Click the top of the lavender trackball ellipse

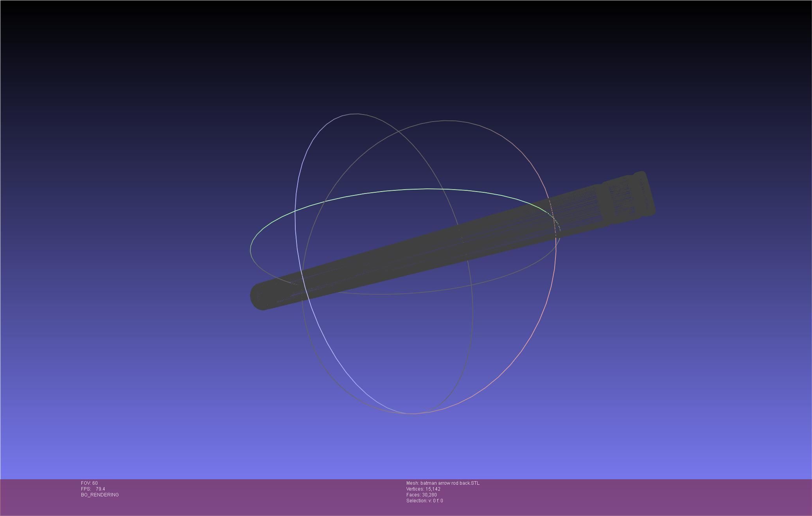pos(356,114)
